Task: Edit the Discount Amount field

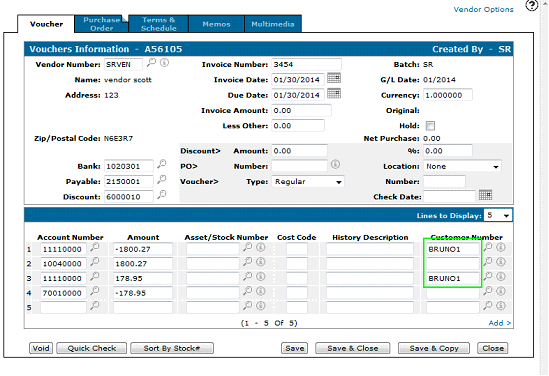Action: coord(300,151)
